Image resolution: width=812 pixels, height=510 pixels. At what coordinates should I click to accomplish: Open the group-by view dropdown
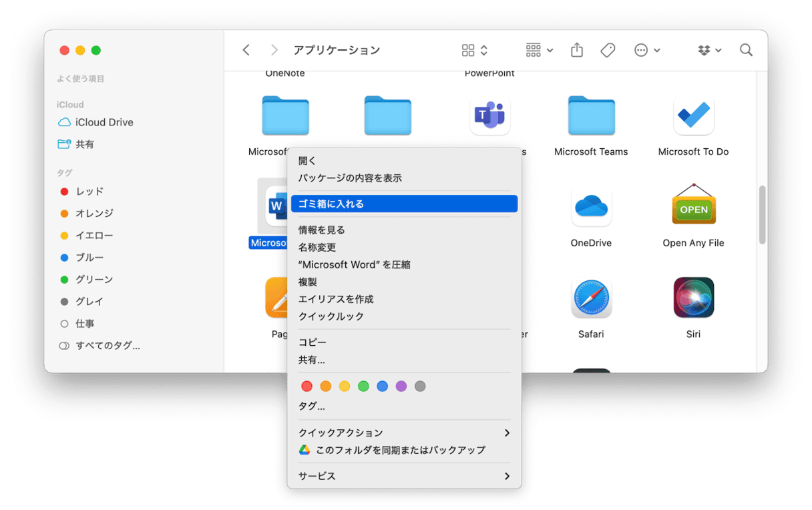click(x=539, y=50)
